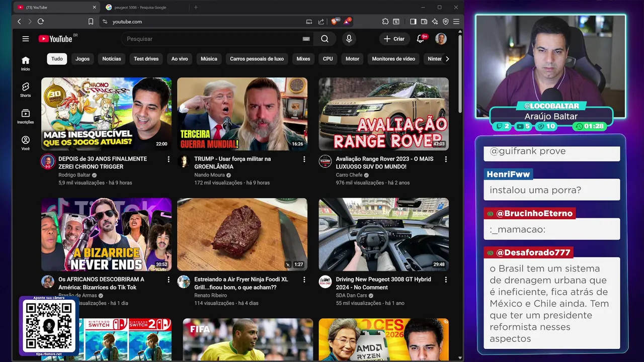Screen dimensions: 644x362
Task: Select the Notícias filter chip
Action: click(x=112, y=59)
